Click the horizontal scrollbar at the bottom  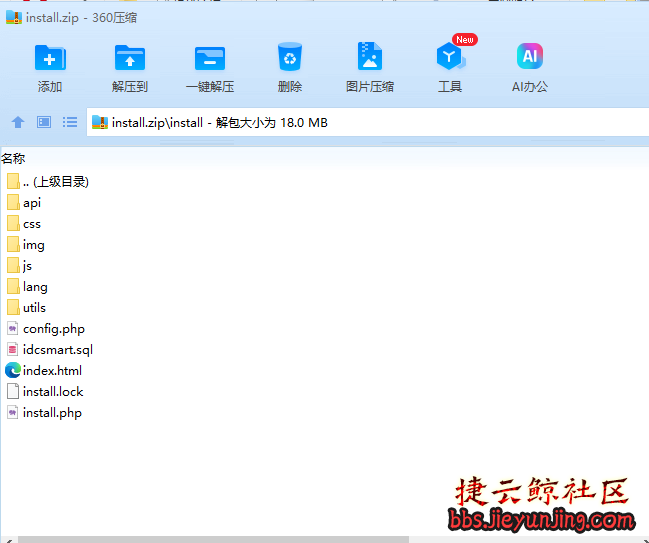point(213,540)
